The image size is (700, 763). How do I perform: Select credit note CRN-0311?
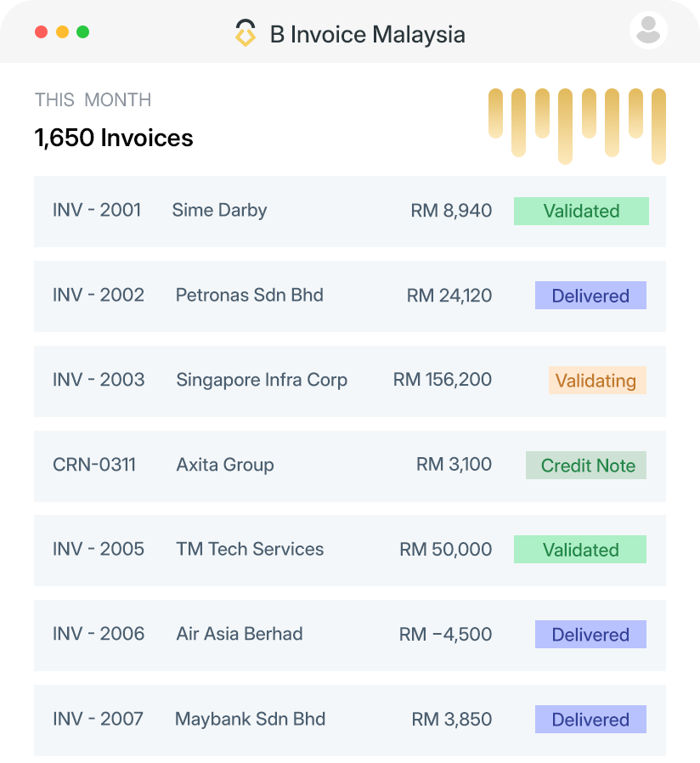click(x=94, y=465)
